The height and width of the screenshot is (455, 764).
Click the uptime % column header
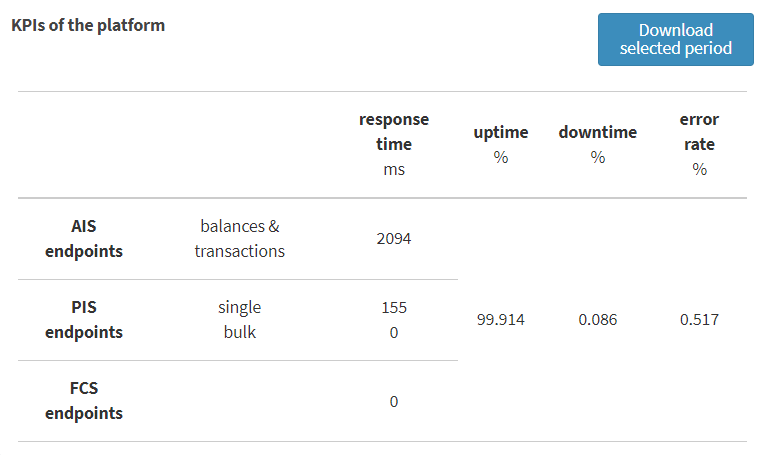pos(500,145)
